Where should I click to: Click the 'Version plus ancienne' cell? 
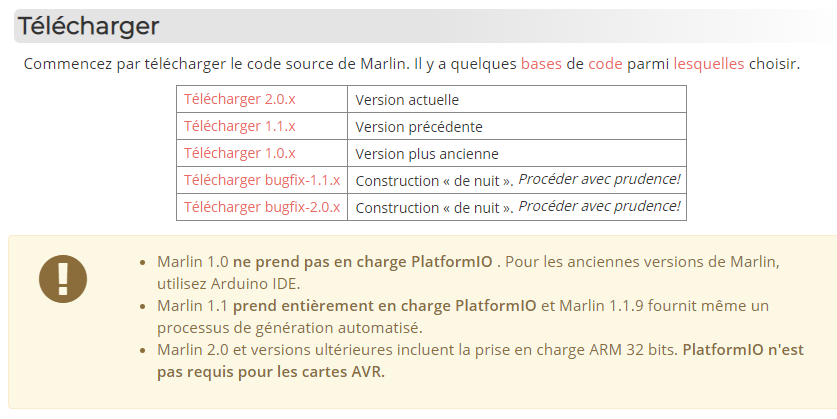517,153
